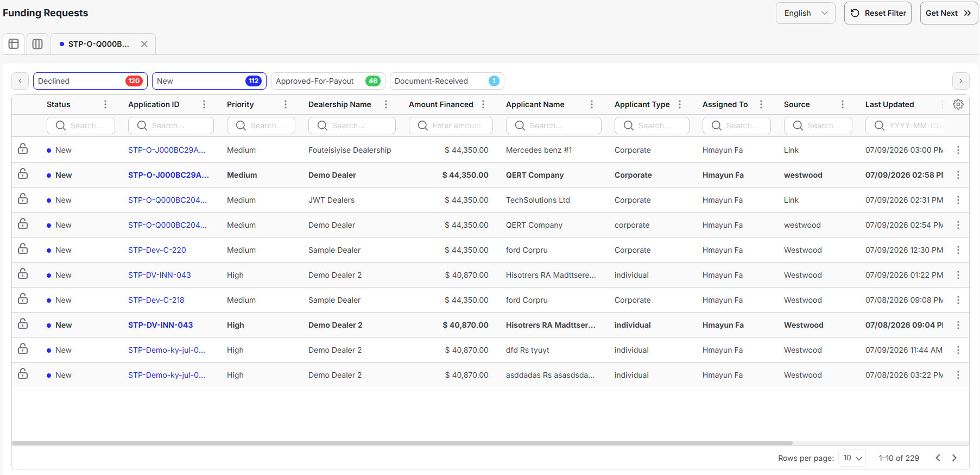Click lock icon on STP-Dev-C-220 row
The image size is (980, 475).
[x=23, y=249]
